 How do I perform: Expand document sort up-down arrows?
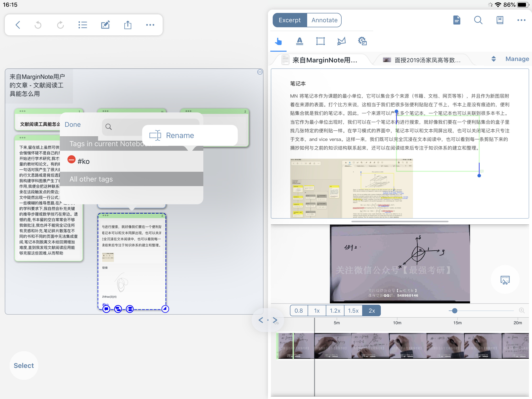click(493, 59)
